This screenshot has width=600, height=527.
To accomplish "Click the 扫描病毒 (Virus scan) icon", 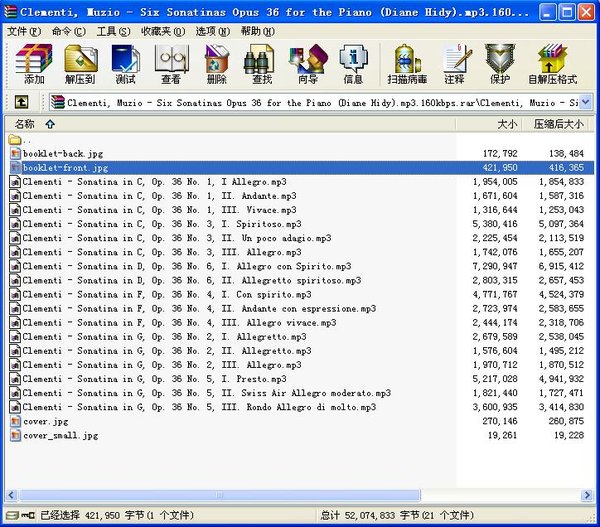I will click(x=407, y=64).
